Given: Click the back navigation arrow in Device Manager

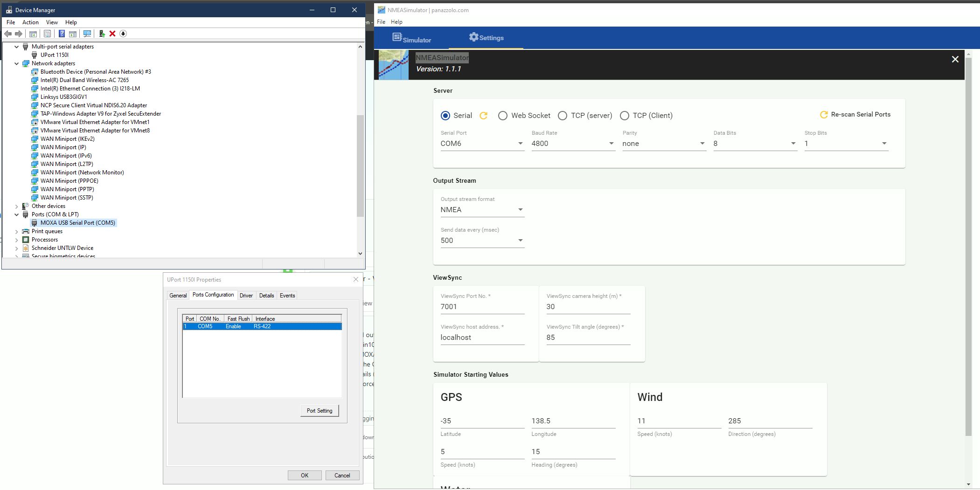Looking at the screenshot, I should click(7, 33).
